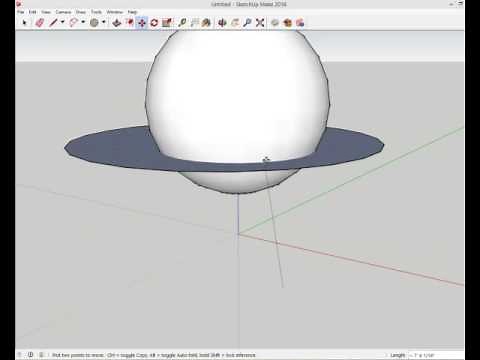480x360 pixels.
Task: Select the Rotate tool
Action: [x=154, y=23]
